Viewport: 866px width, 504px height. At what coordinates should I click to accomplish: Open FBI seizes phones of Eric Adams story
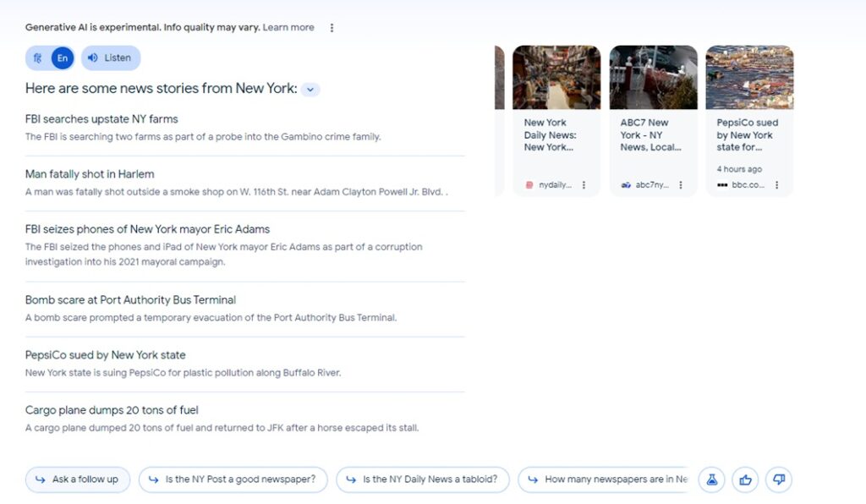147,230
